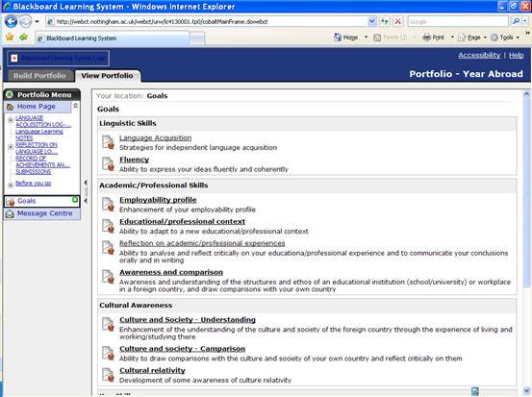Click the Favorites star icon
This screenshot has width=532, height=397.
coord(10,37)
